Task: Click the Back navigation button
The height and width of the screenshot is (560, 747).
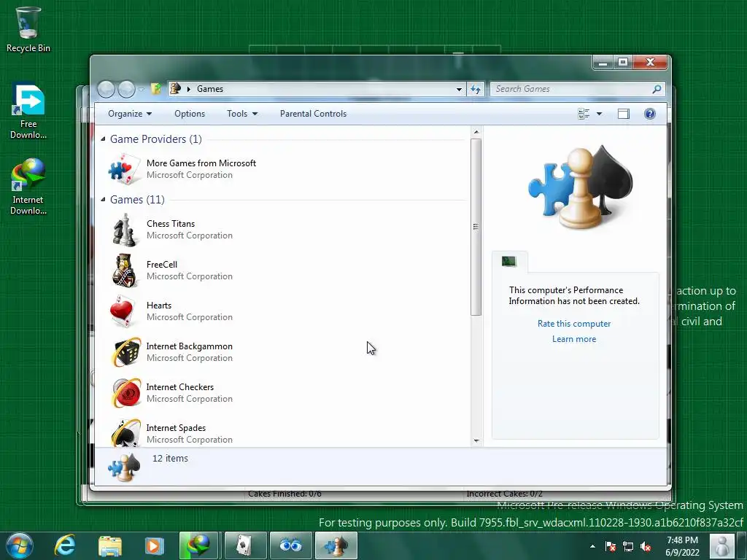Action: (107, 89)
